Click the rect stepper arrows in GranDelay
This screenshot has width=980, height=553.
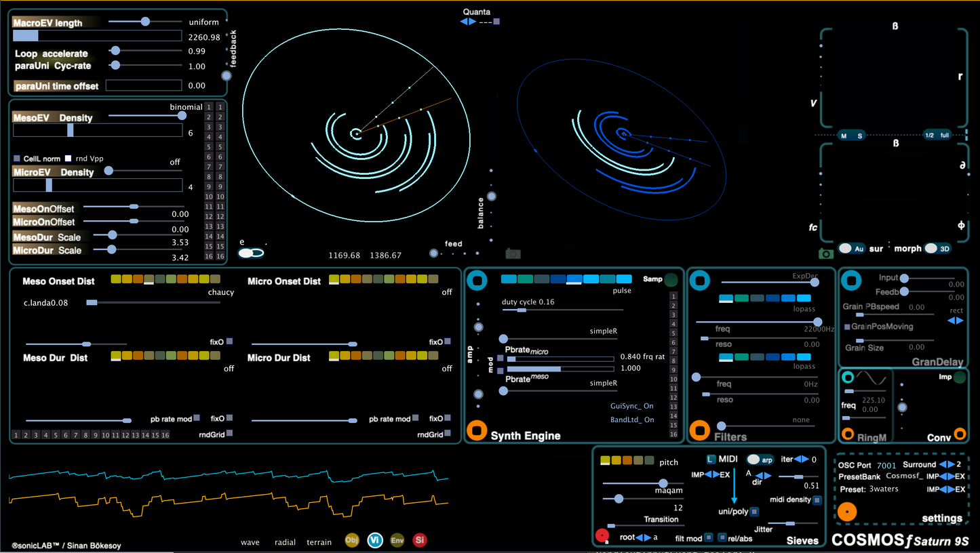(956, 321)
